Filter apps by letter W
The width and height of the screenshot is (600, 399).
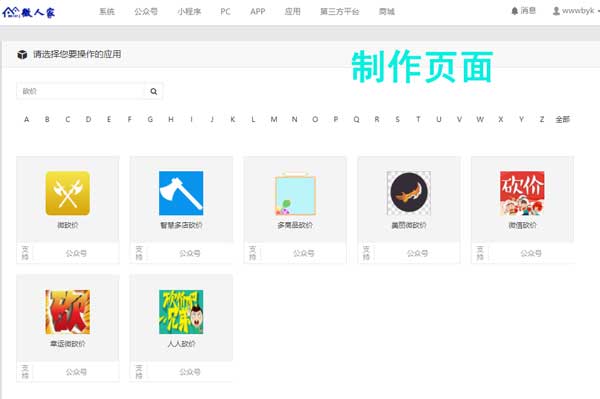pos(480,119)
